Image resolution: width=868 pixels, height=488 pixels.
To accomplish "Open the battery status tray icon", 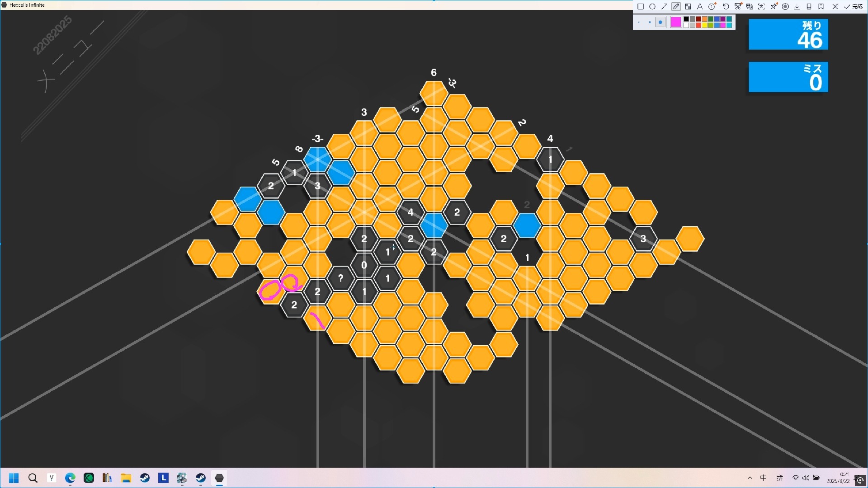I will click(816, 478).
